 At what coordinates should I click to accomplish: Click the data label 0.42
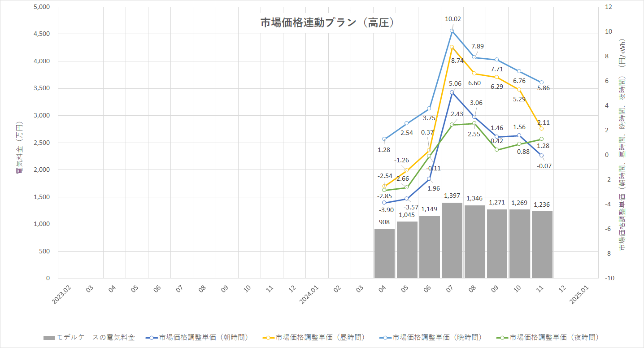[497, 140]
